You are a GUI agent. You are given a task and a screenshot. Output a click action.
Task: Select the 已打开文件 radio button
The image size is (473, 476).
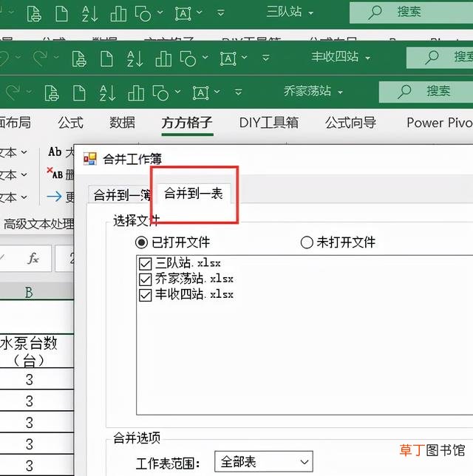click(141, 242)
